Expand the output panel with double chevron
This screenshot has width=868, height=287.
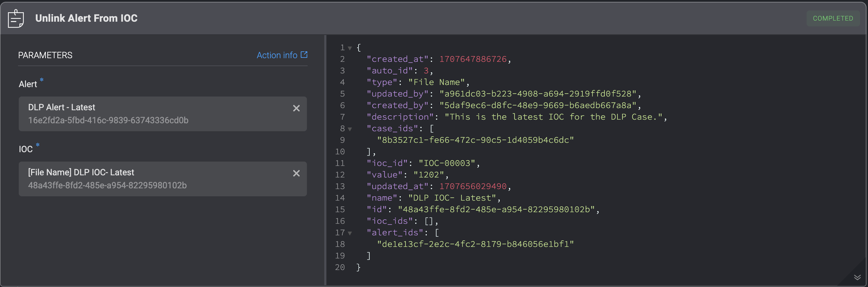[858, 277]
